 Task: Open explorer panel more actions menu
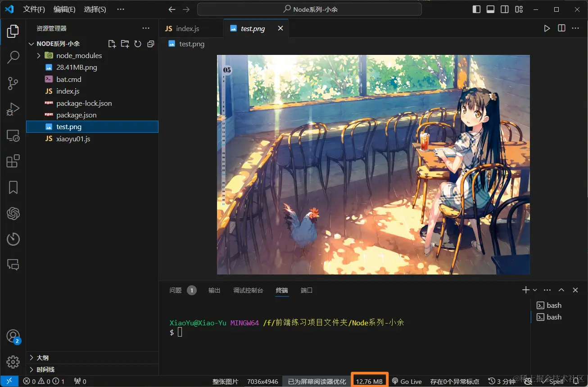point(146,28)
